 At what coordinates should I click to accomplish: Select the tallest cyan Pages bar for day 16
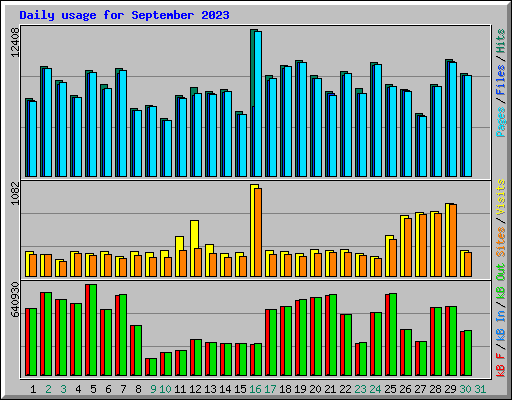[258, 104]
